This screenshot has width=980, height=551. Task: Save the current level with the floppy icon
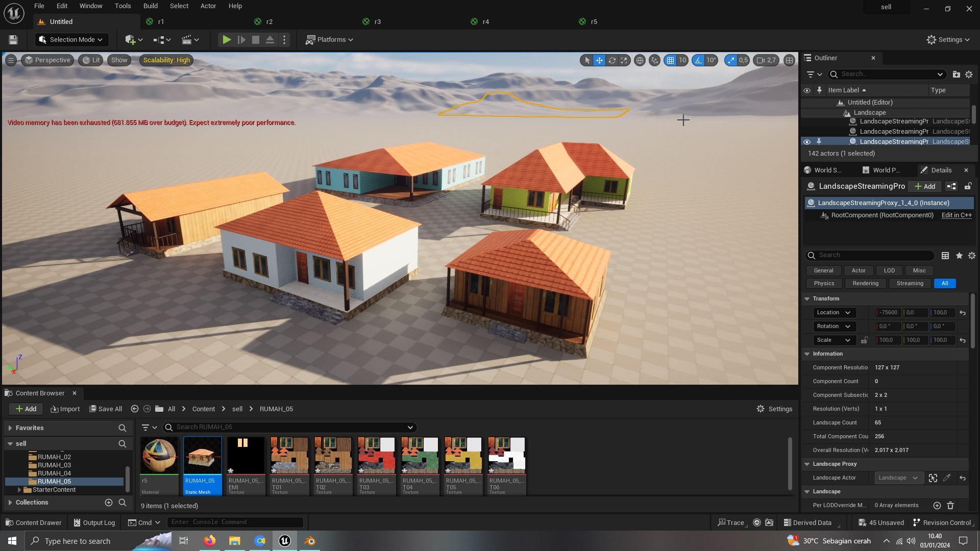[x=13, y=40]
